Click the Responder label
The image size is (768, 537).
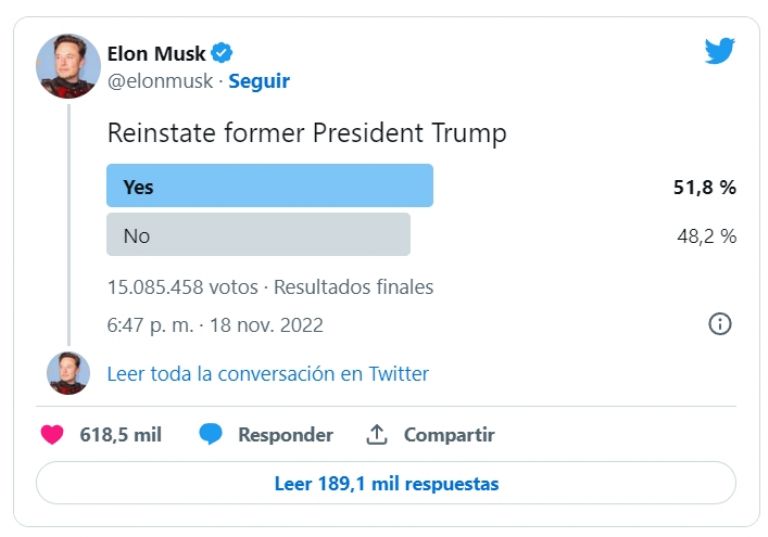pyautogui.click(x=286, y=435)
